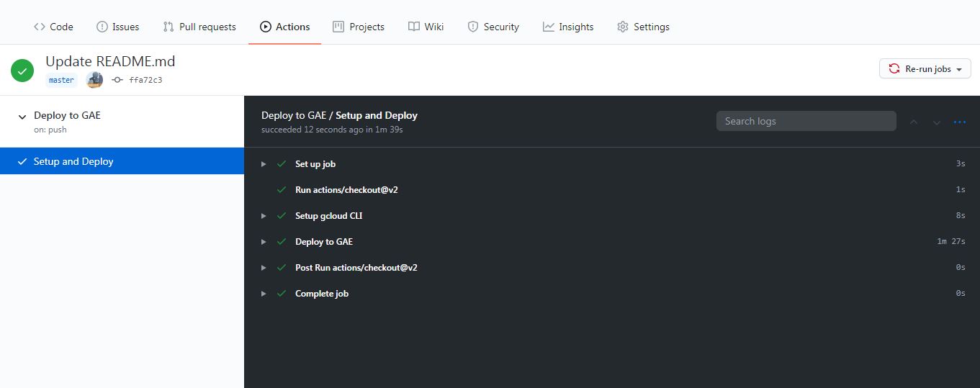Open the Code tab
This screenshot has width=980, height=388.
tap(53, 27)
